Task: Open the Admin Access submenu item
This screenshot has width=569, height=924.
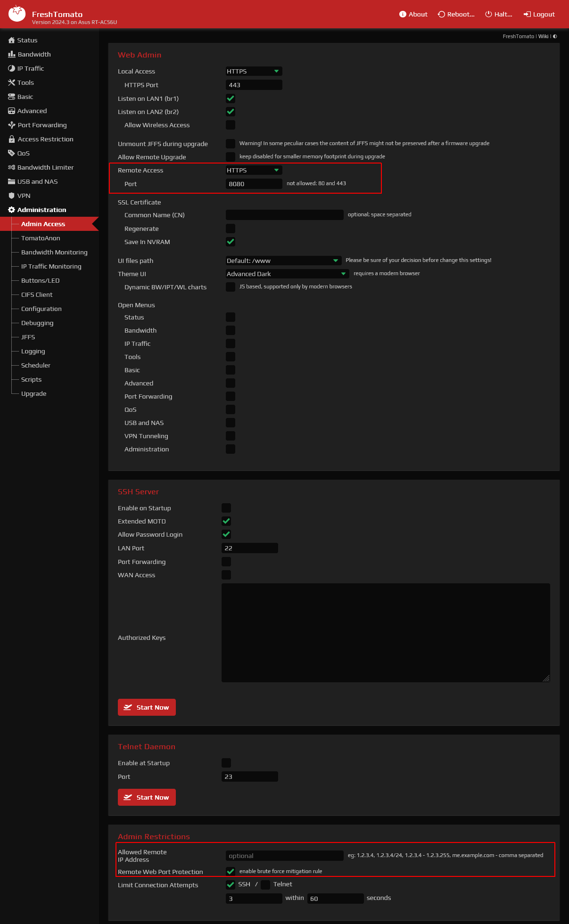Action: [x=43, y=224]
